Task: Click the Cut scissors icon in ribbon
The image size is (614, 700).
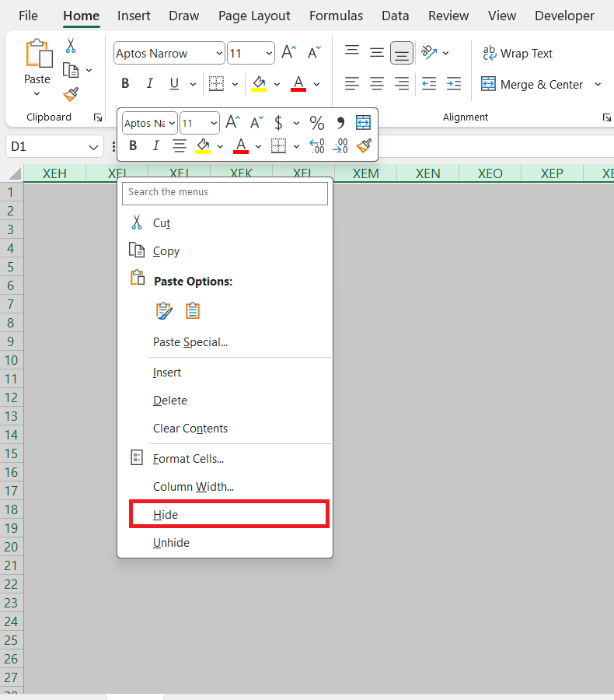Action: click(71, 46)
